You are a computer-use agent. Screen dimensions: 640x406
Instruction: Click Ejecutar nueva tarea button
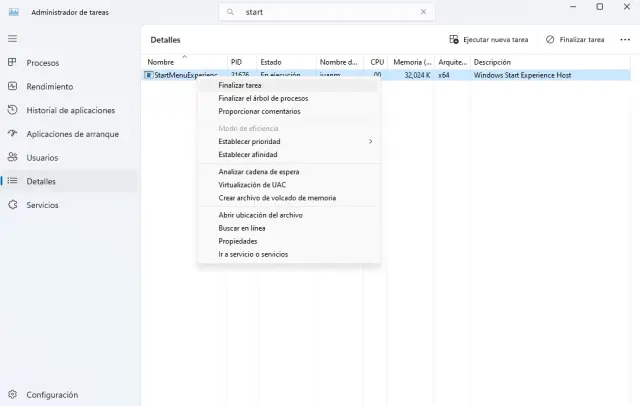[x=489, y=40]
